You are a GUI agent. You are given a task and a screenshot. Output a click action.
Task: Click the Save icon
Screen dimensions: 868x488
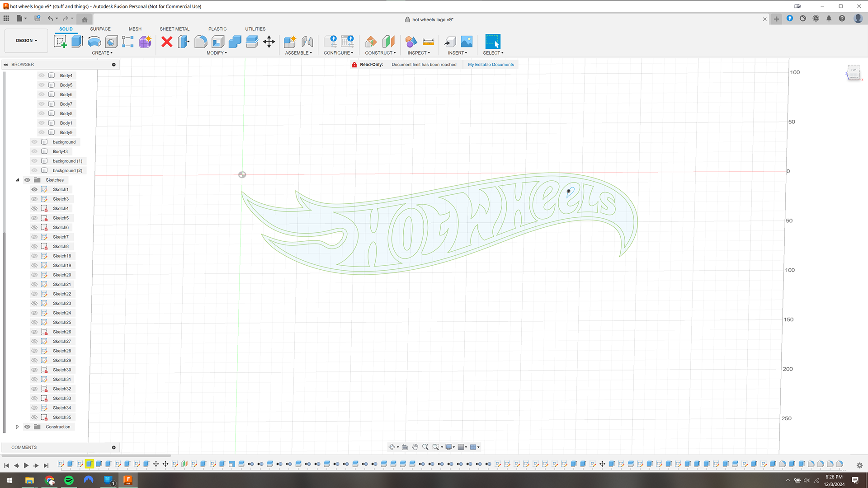pos(38,19)
